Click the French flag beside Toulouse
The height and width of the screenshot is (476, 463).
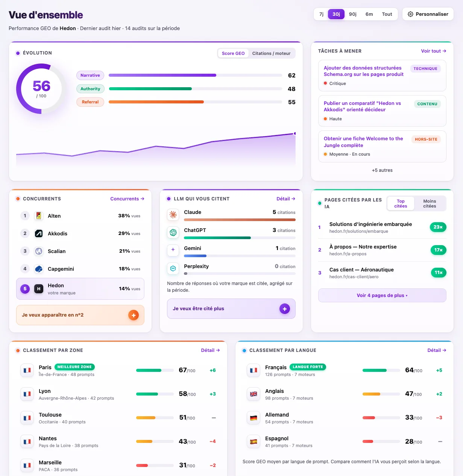point(27,418)
